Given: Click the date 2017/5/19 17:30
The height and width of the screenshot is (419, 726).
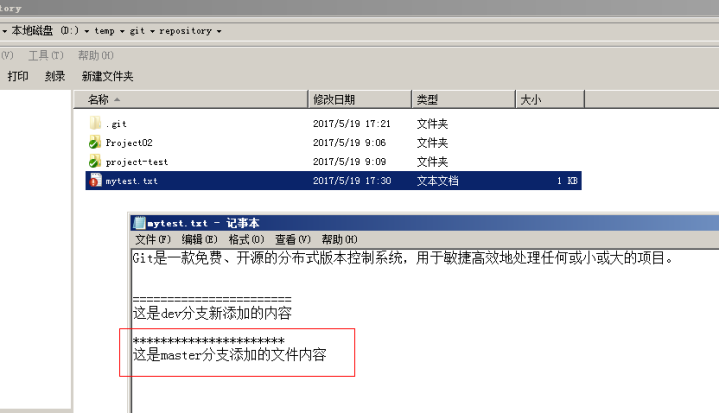Looking at the screenshot, I should (352, 181).
